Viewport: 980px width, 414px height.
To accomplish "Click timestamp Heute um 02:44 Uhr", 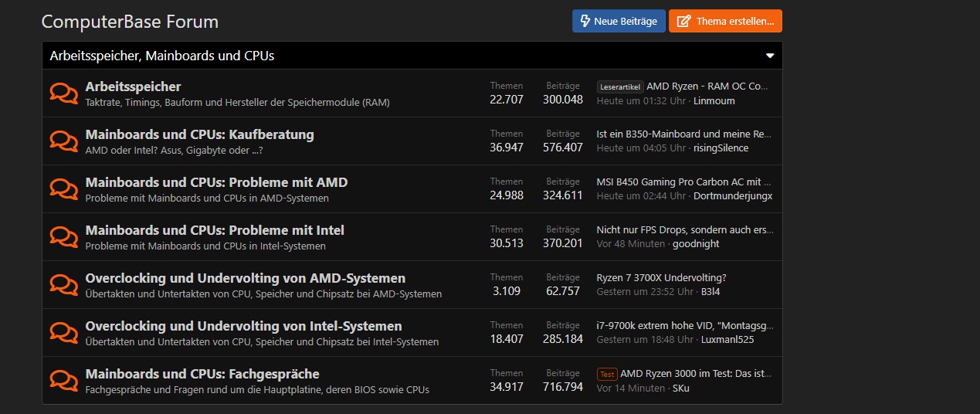I will click(x=641, y=196).
